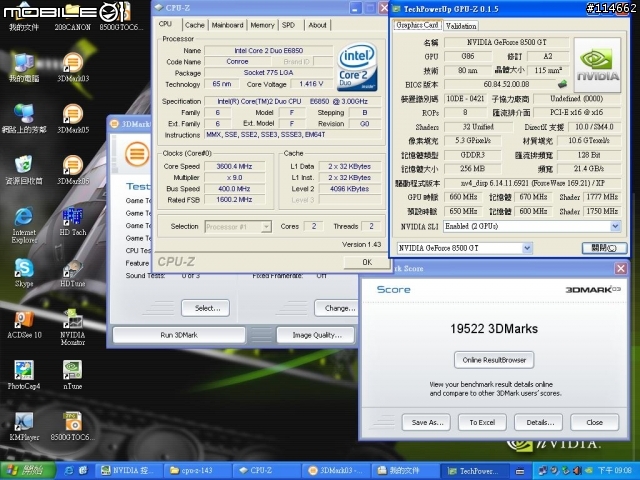Click the Select button in 3DMark03
The height and width of the screenshot is (480, 640).
click(x=206, y=308)
